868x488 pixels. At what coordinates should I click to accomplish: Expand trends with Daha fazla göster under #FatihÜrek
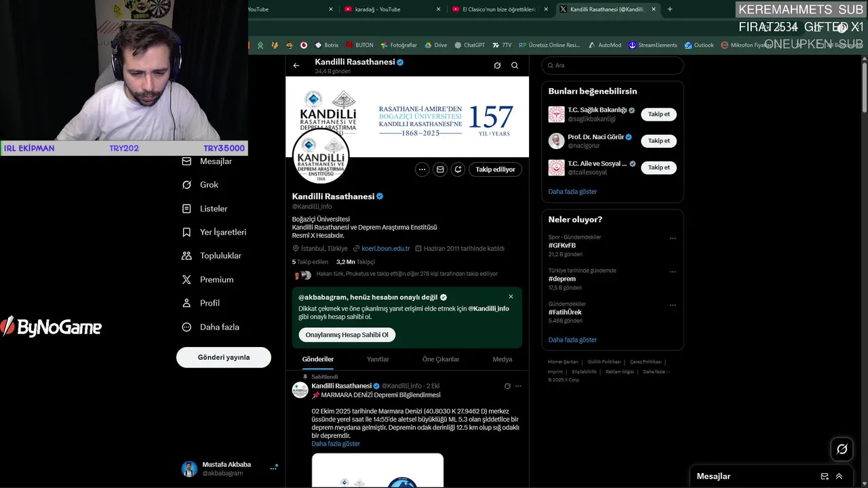click(x=572, y=340)
